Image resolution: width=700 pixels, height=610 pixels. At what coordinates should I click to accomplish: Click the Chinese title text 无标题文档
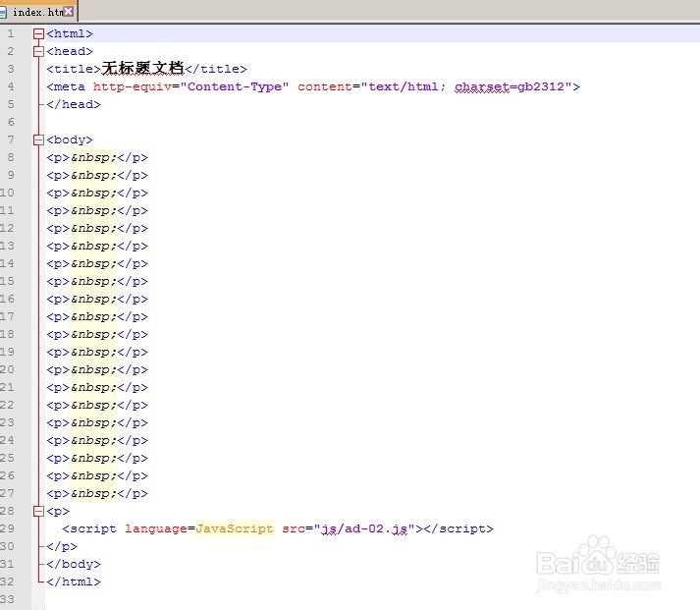(143, 68)
